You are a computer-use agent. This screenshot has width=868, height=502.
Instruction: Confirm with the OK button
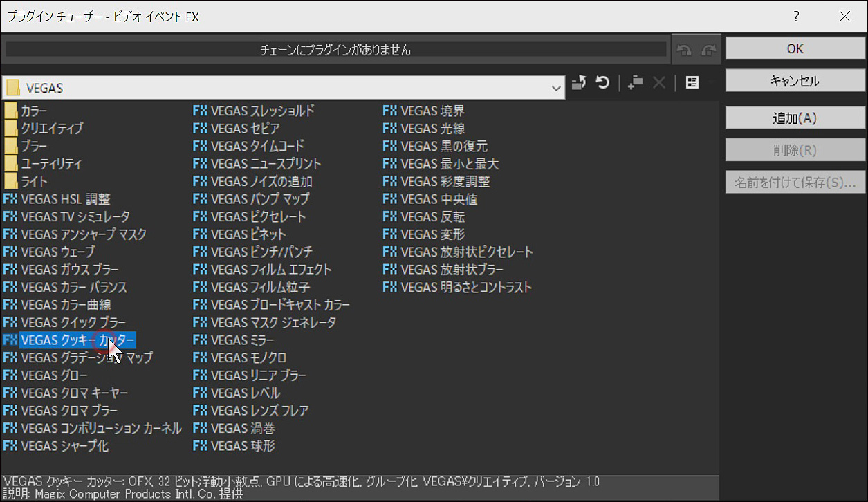tap(795, 48)
